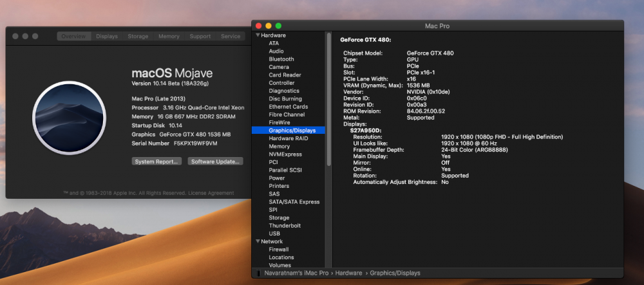Select Storage in the System Report sidebar

(279, 217)
